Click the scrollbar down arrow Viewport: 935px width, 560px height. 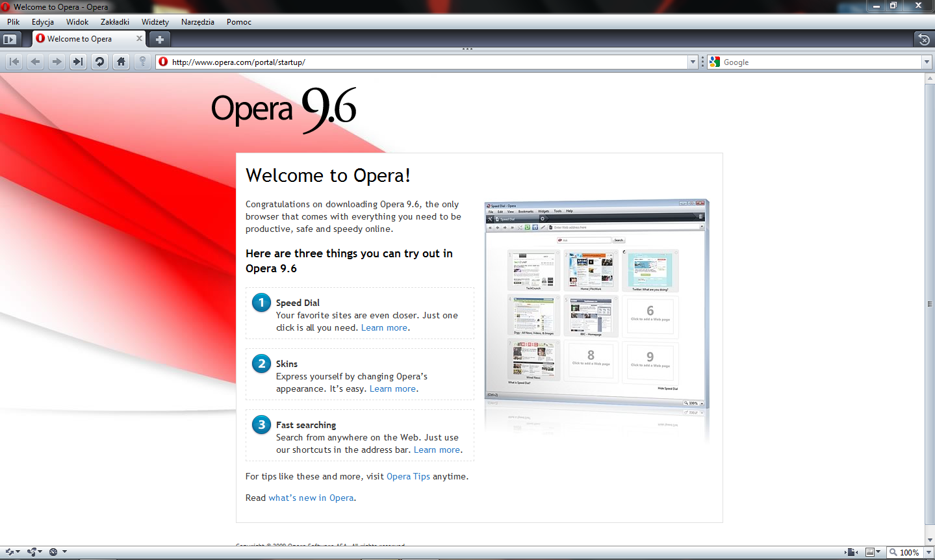930,540
